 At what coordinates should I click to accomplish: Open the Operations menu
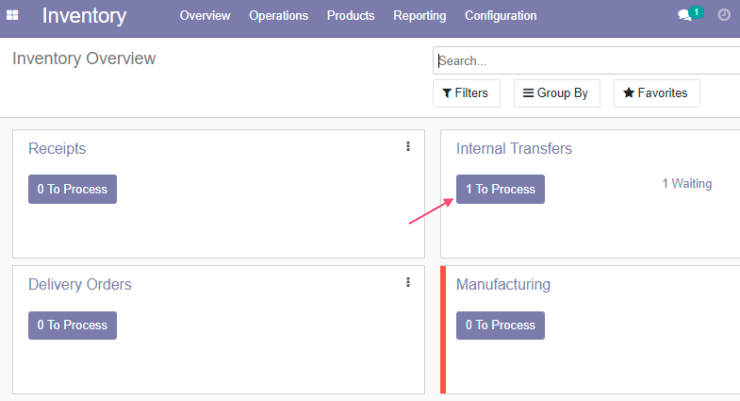click(x=278, y=16)
